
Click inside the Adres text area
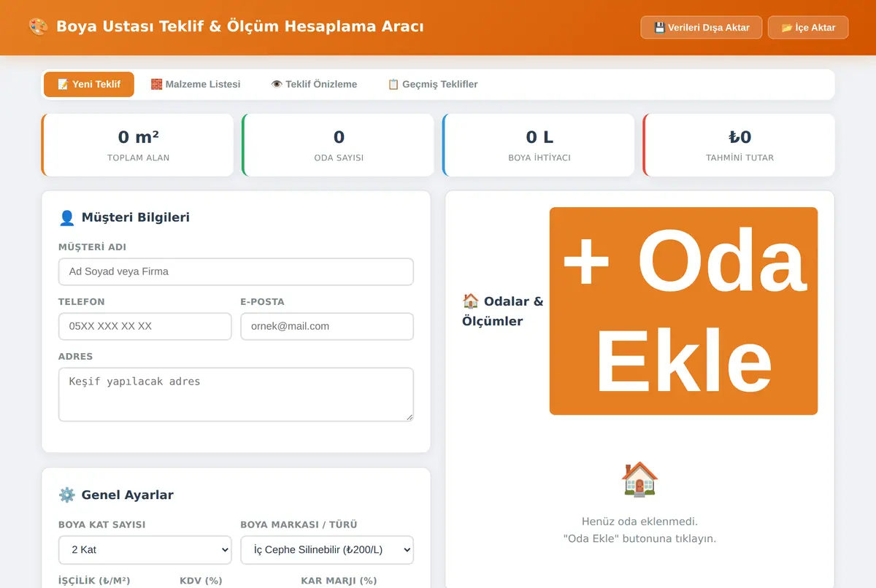pyautogui.click(x=236, y=395)
